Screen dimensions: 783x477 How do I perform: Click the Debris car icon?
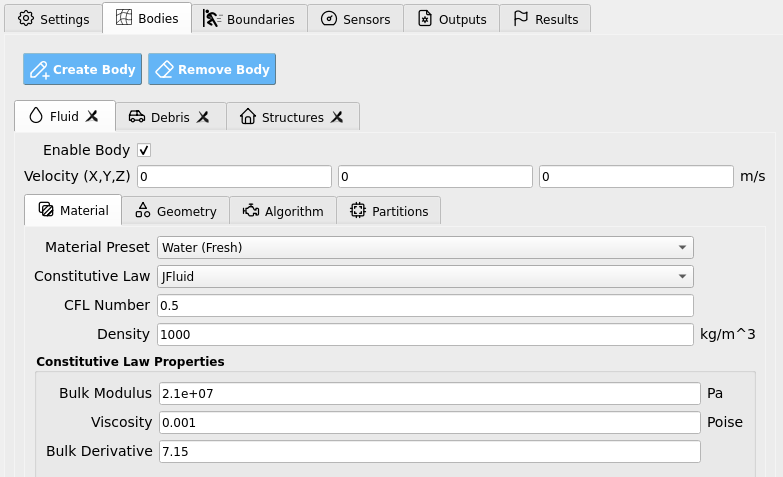coord(137,117)
